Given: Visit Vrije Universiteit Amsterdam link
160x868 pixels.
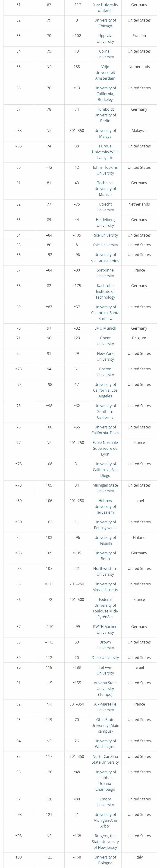Looking at the screenshot, I should 105,72.
